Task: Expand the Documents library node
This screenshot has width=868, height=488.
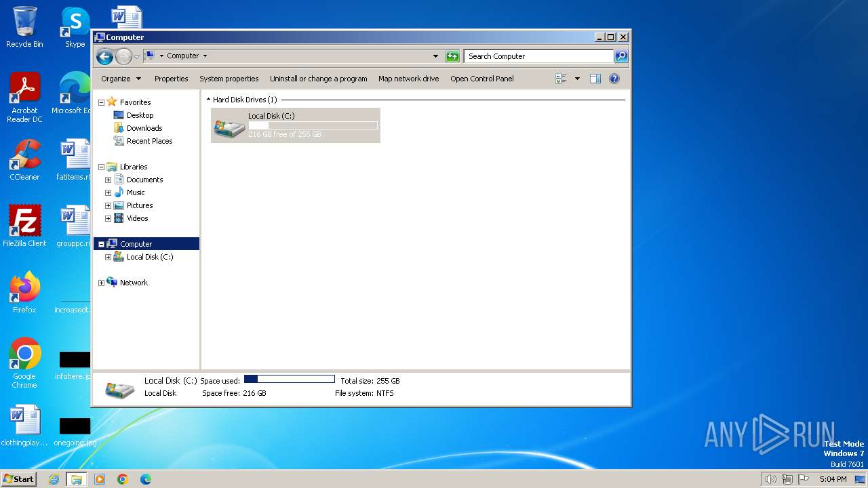Action: tap(108, 180)
